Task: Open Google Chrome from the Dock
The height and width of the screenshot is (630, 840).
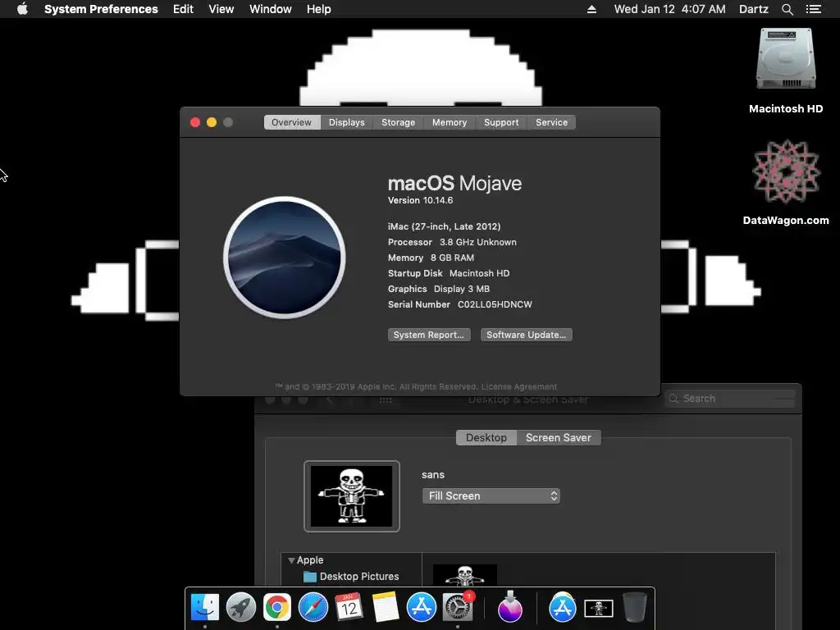Action: click(277, 608)
